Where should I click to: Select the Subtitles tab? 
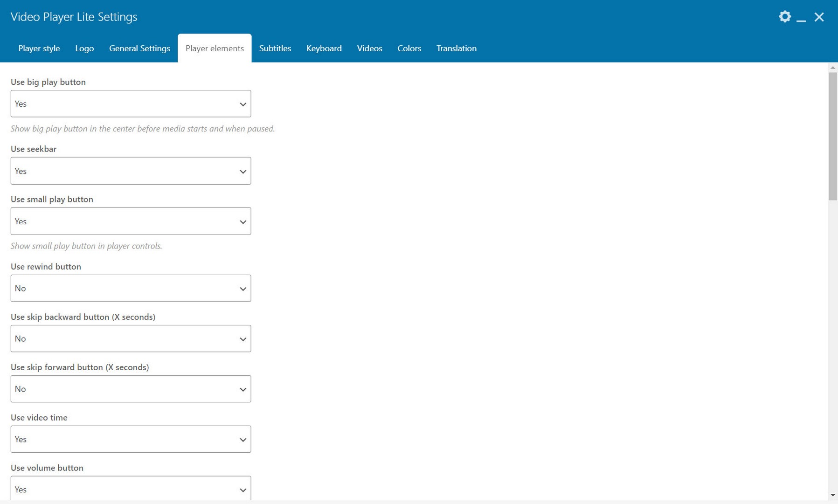[x=275, y=48]
